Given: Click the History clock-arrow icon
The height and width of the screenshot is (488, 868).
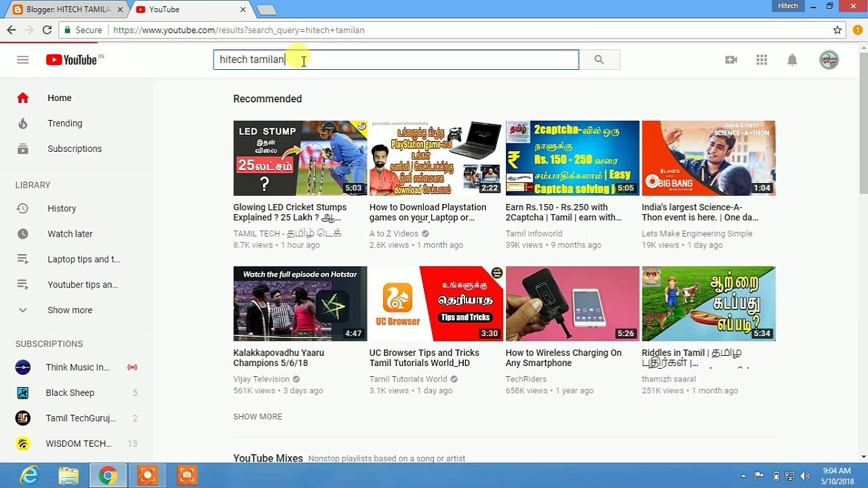Looking at the screenshot, I should point(22,208).
